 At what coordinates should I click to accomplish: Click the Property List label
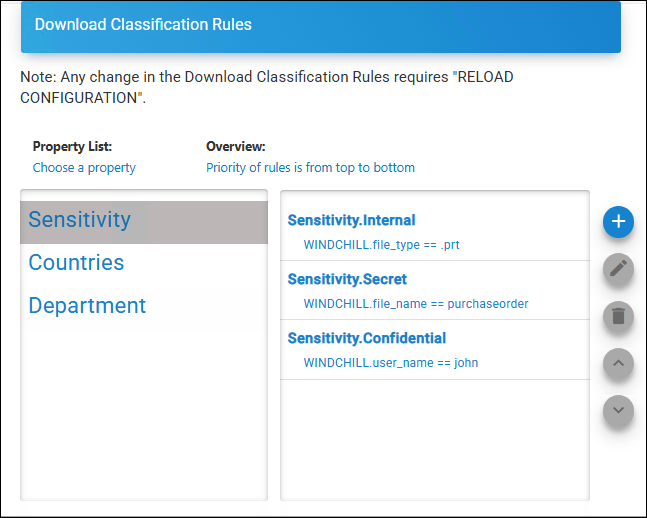pos(72,147)
